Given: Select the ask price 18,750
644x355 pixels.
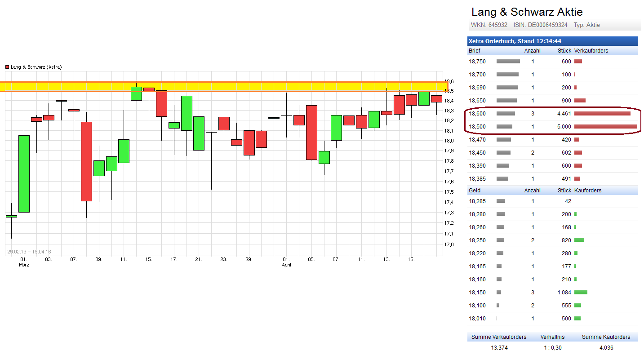Looking at the screenshot, I should point(477,62).
